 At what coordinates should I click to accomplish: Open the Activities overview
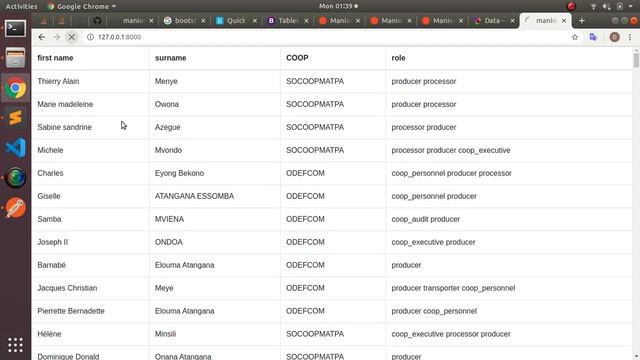point(21,6)
